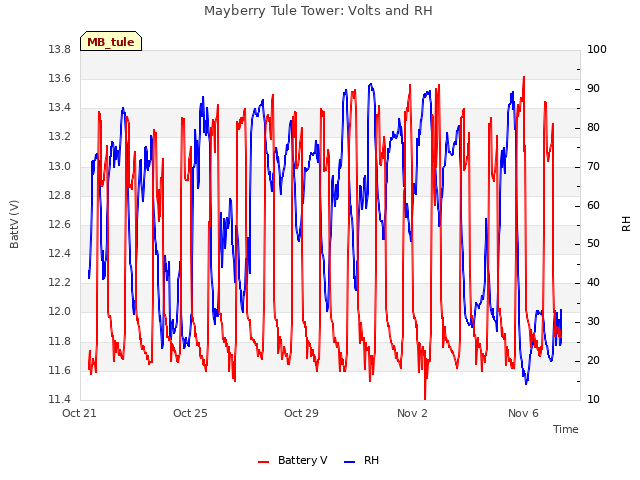
Task: Click the 11.4 voltage tick label
Action: 60,399
